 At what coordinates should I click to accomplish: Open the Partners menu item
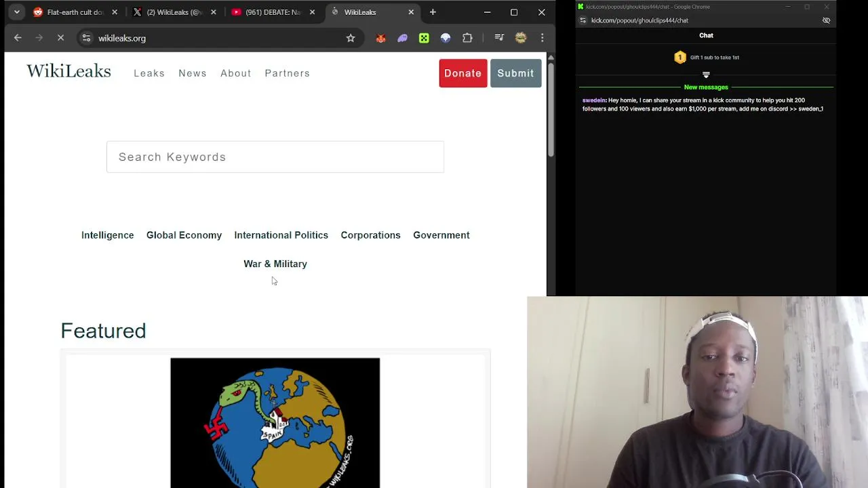287,73
